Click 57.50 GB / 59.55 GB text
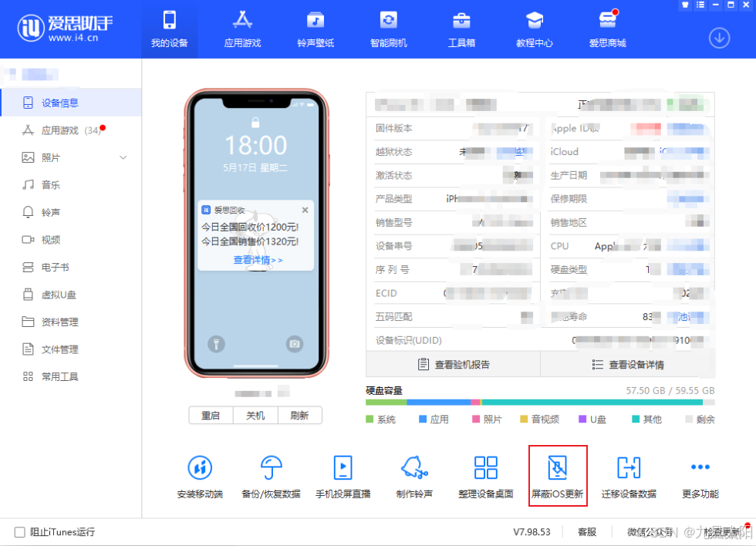Screen dimensions: 756x546 coord(670,390)
